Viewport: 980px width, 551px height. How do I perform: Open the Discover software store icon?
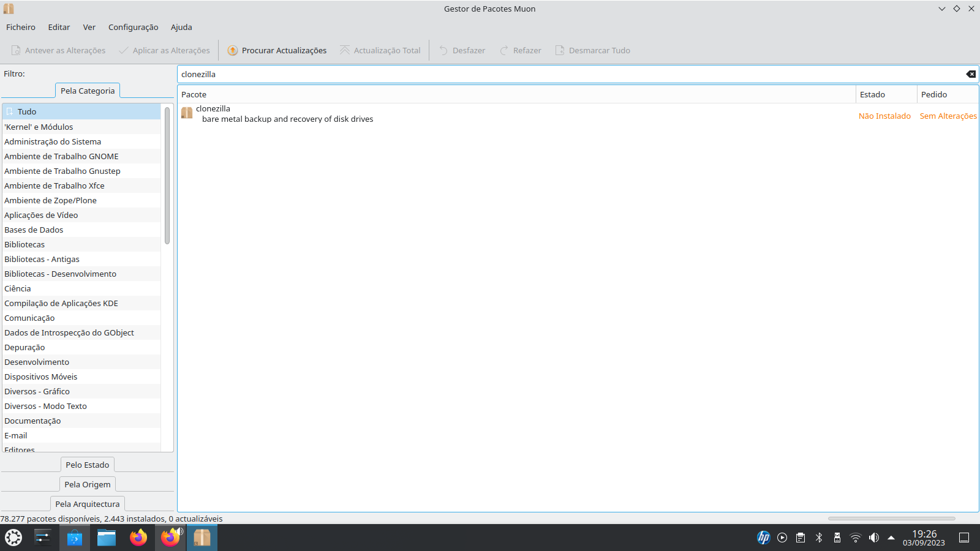[x=75, y=538]
